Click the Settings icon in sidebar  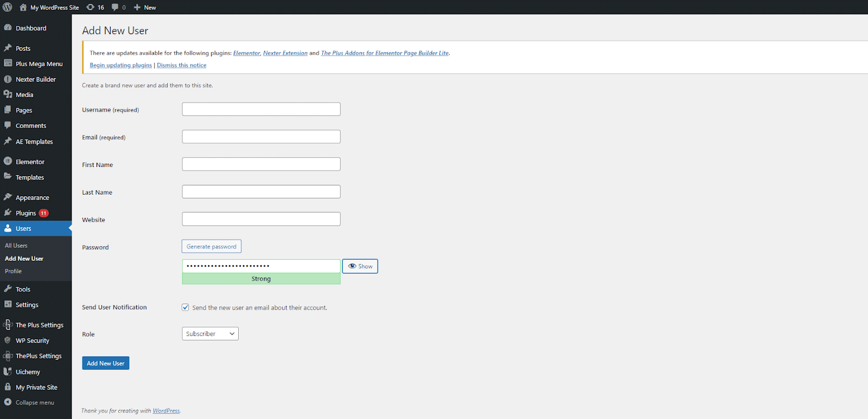coord(8,305)
